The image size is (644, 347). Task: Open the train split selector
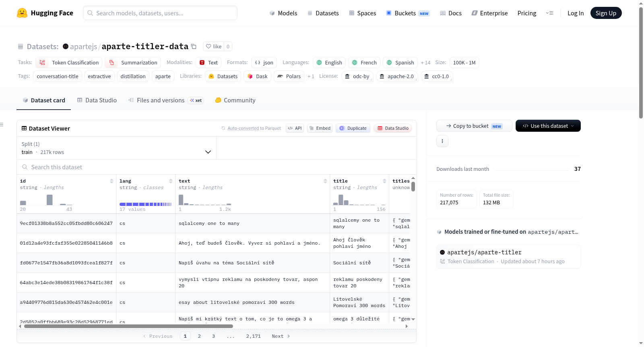(116, 148)
